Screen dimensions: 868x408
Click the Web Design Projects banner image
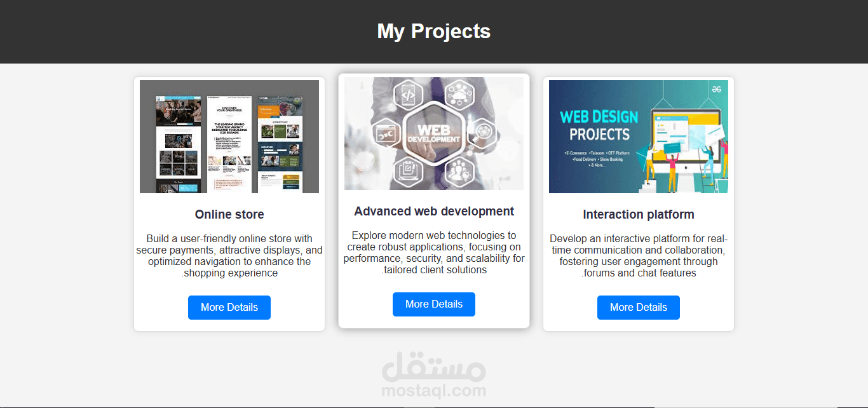coord(639,137)
